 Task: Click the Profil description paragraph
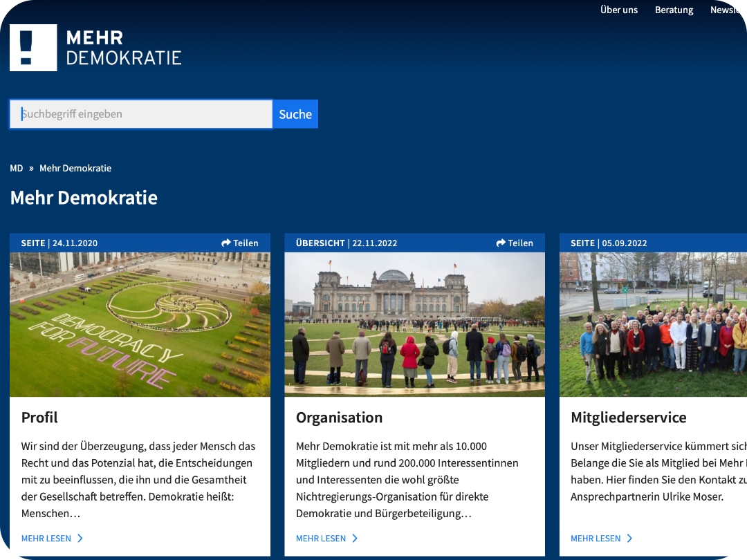tap(138, 480)
